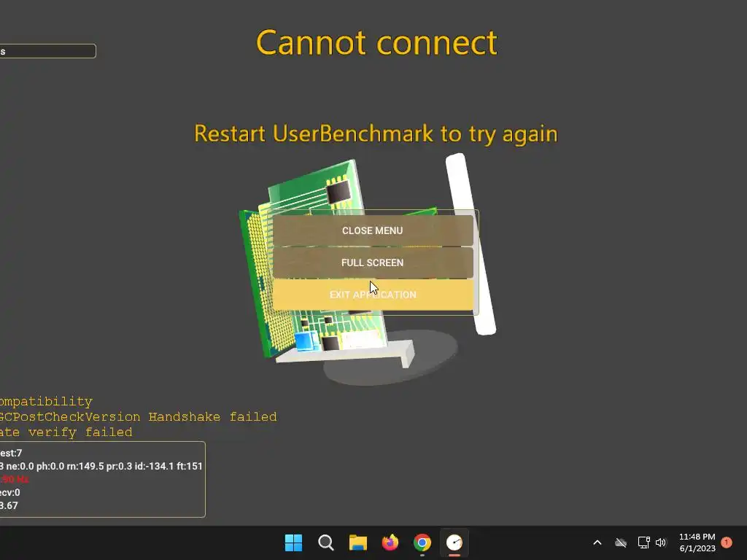Show hidden system tray icons
The width and height of the screenshot is (747, 560).
point(597,542)
